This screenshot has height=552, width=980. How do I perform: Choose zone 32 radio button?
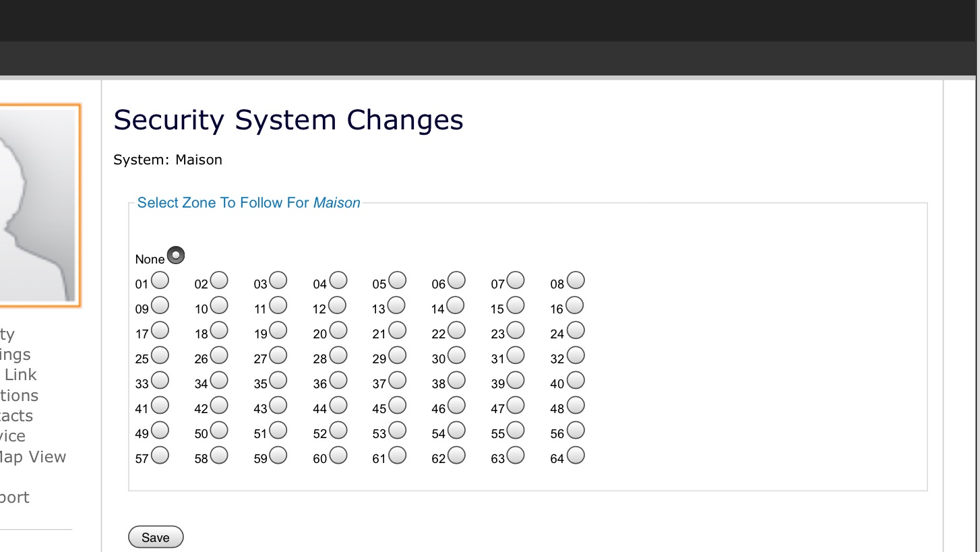pos(575,355)
